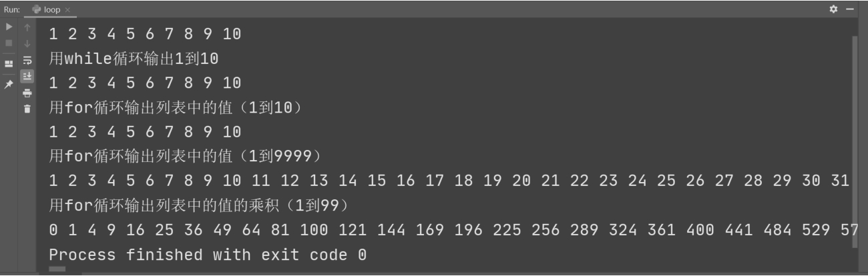
Task: Click the Run panel label
Action: coord(12,9)
